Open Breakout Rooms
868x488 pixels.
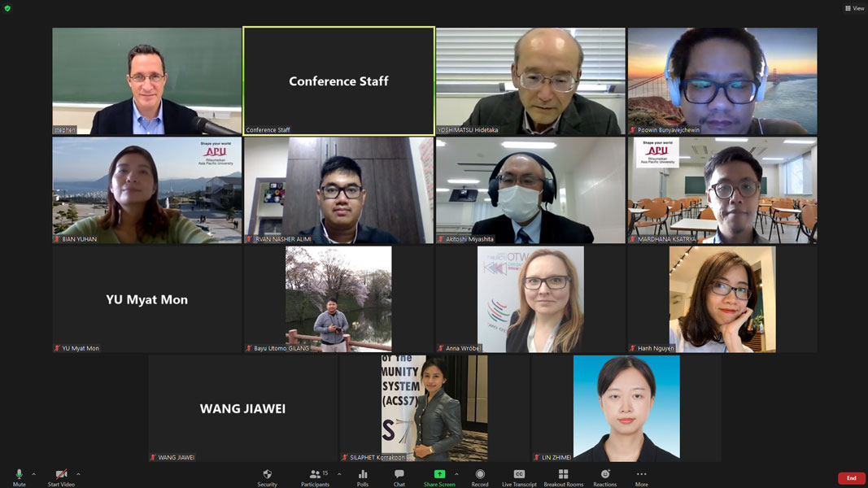(563, 475)
